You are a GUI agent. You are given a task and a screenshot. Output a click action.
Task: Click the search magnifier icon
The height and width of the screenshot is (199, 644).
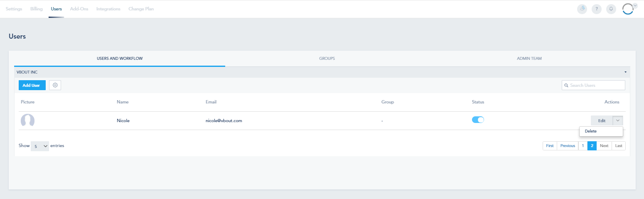coord(566,85)
